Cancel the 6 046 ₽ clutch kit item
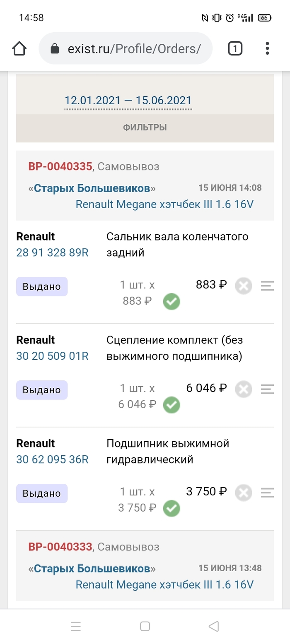The image size is (290, 644). [244, 389]
